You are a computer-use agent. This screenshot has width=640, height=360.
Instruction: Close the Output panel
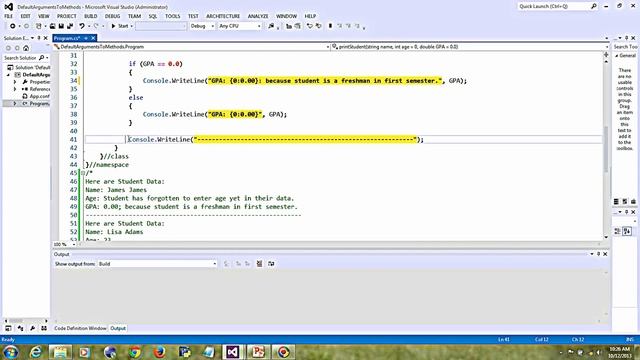(605, 254)
